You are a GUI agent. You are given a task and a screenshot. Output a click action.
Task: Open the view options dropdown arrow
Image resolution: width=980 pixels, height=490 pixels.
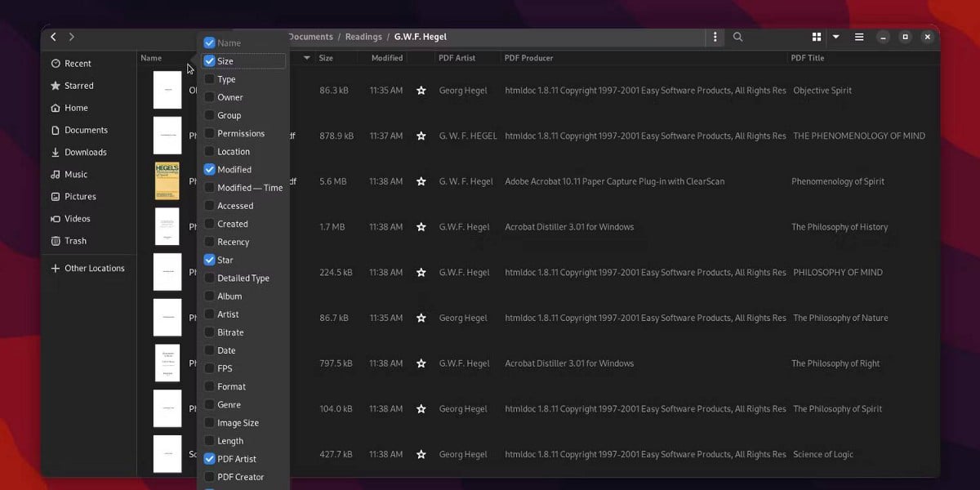pyautogui.click(x=835, y=37)
